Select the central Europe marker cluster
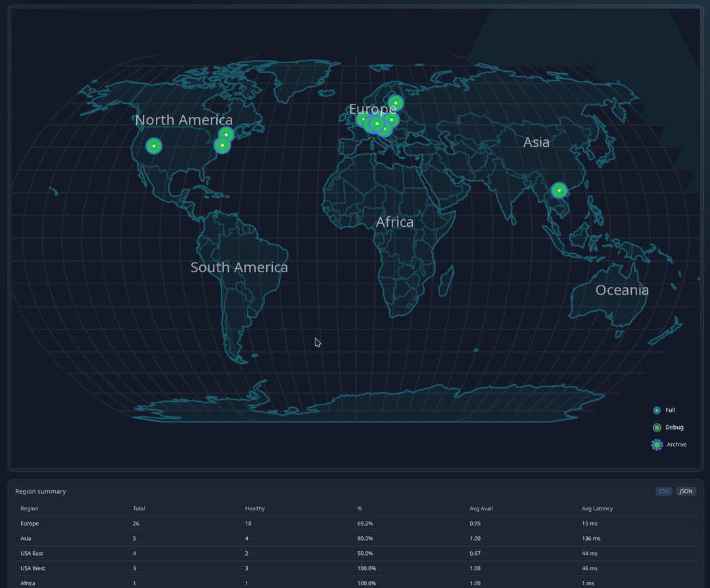This screenshot has height=588, width=710. (x=376, y=122)
